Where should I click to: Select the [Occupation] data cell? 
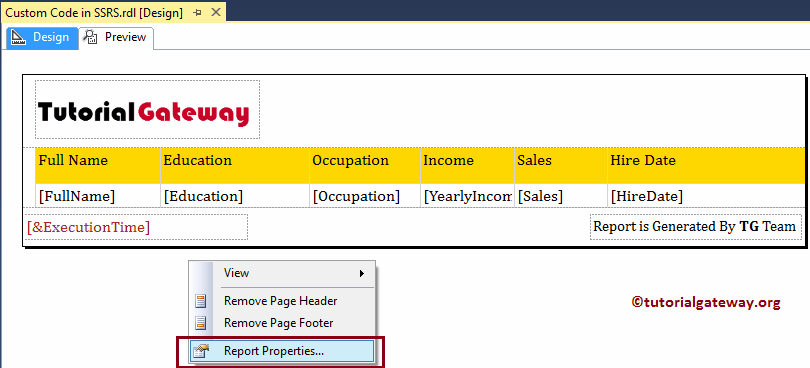(x=365, y=196)
